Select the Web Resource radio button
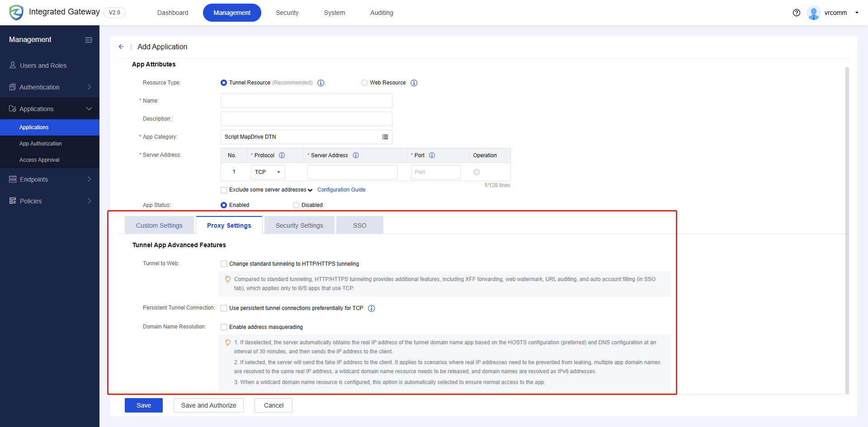 pyautogui.click(x=364, y=83)
